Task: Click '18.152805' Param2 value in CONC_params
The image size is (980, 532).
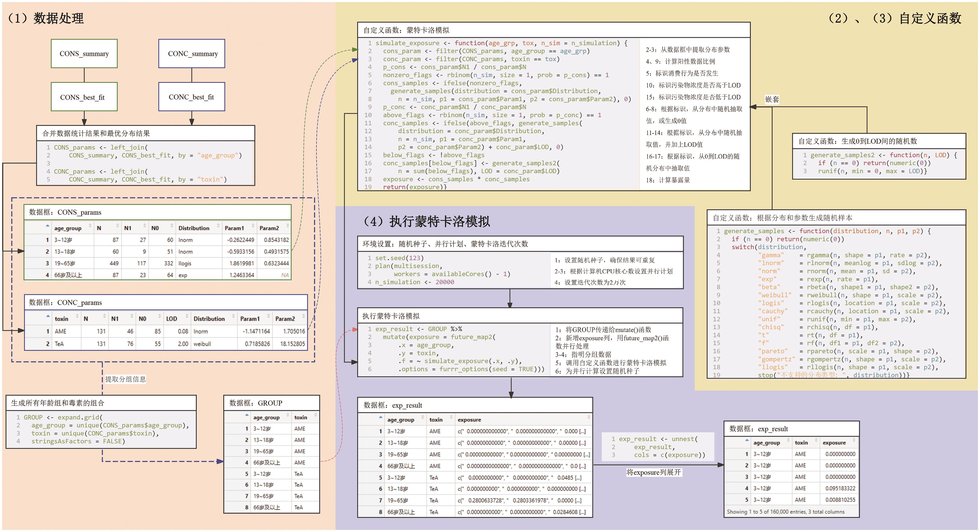Action: pyautogui.click(x=293, y=344)
